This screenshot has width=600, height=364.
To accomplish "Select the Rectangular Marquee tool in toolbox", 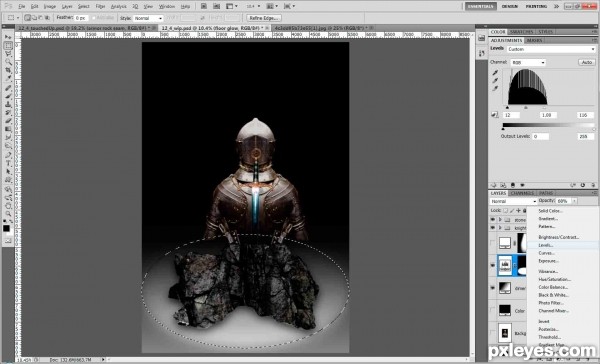I will coord(8,45).
